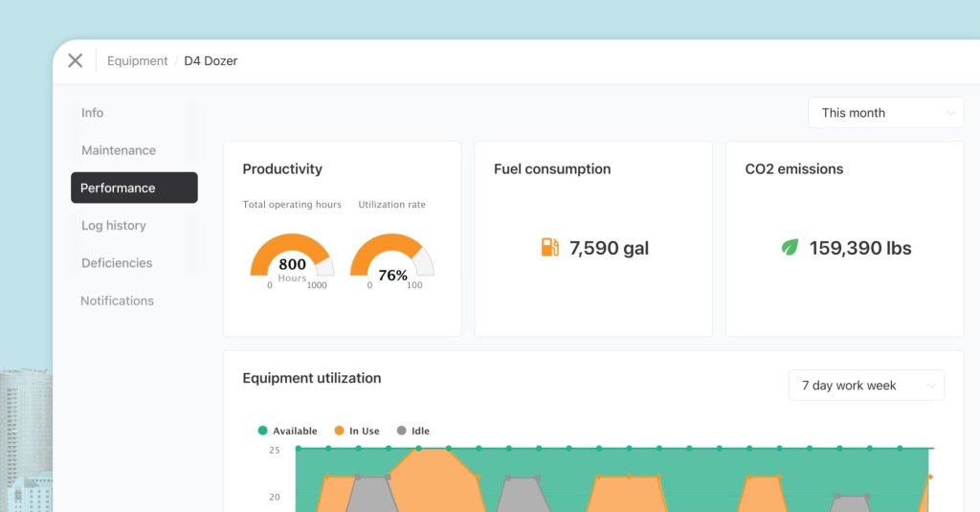Toggle the Available legend dot
Viewport: 980px width, 512px height.
click(263, 431)
